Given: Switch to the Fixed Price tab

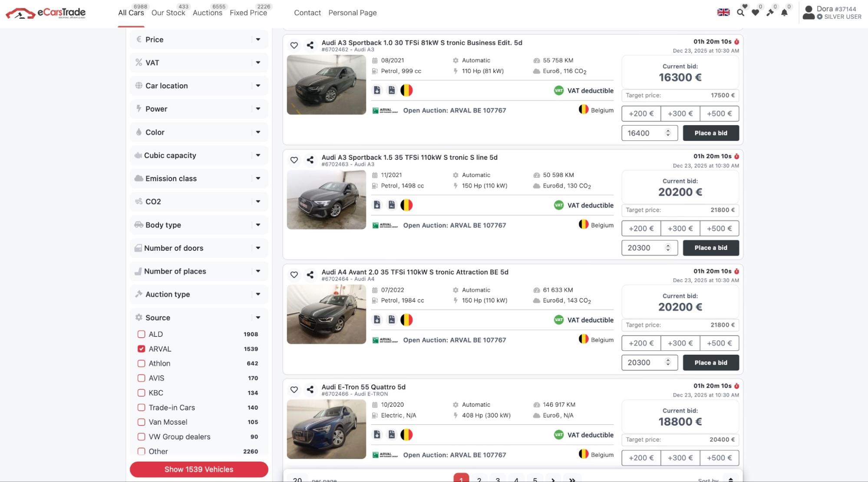Looking at the screenshot, I should point(248,13).
